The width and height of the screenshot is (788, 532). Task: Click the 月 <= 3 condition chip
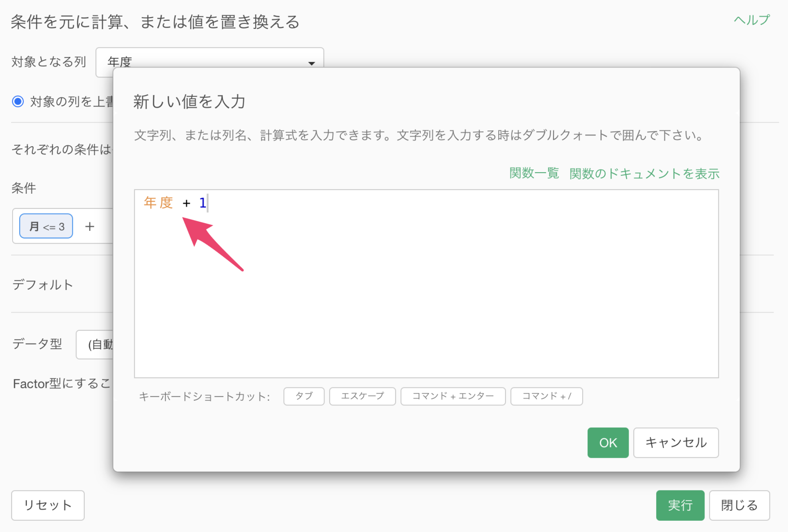click(x=46, y=226)
